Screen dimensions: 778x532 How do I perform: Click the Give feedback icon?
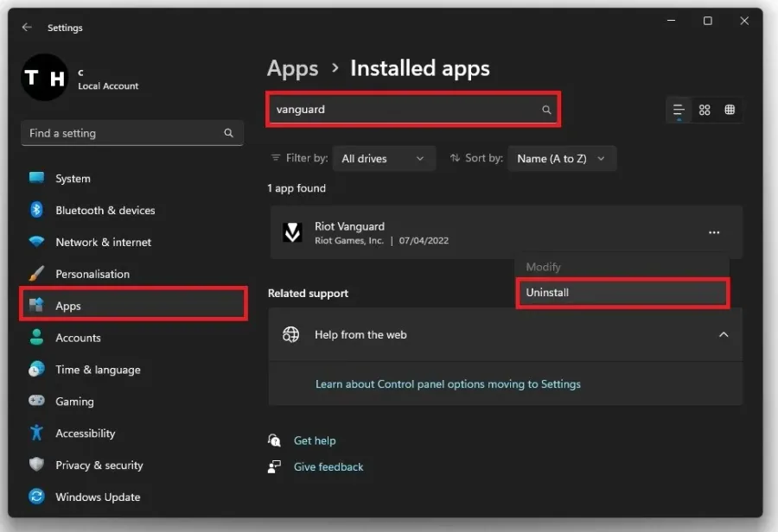tap(274, 466)
